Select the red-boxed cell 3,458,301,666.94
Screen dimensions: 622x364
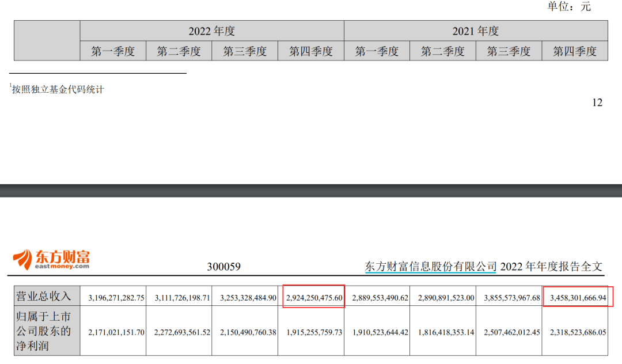(x=577, y=297)
